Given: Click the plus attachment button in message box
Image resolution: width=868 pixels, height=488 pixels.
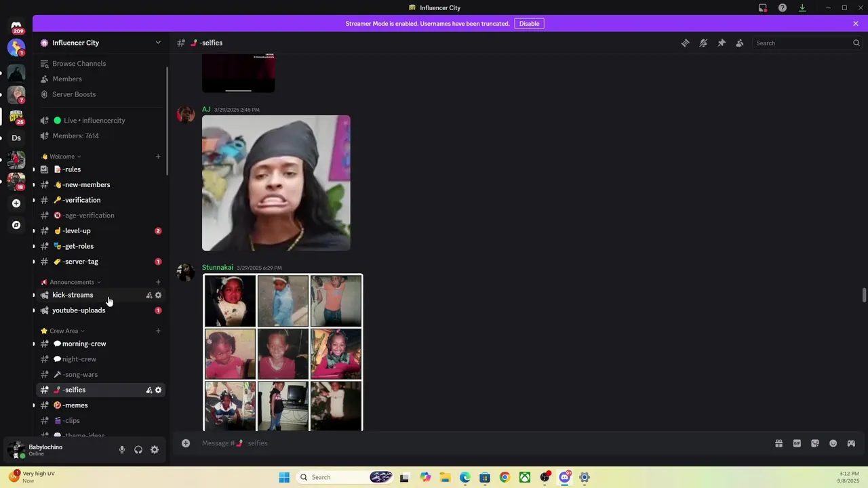Looking at the screenshot, I should (x=186, y=443).
